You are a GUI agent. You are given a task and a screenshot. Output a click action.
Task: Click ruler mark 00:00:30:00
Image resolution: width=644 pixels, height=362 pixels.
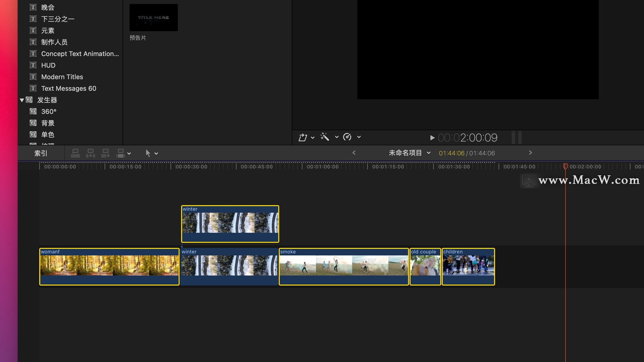point(191,167)
